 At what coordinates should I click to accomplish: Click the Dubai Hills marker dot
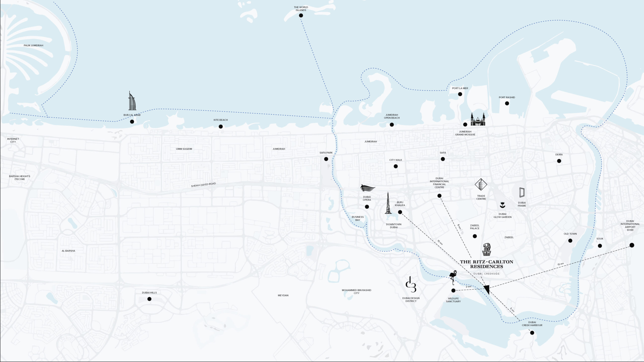tap(149, 299)
